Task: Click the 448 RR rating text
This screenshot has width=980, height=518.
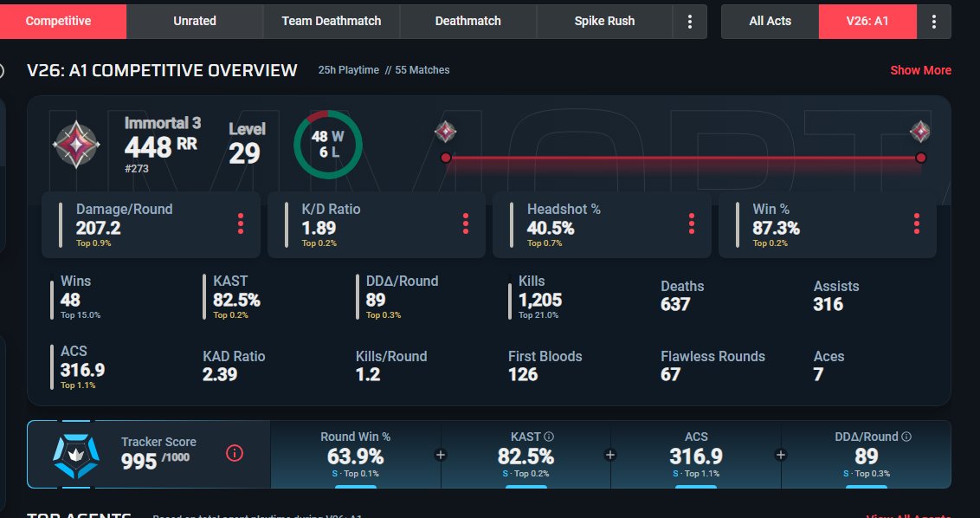Action: [161, 147]
